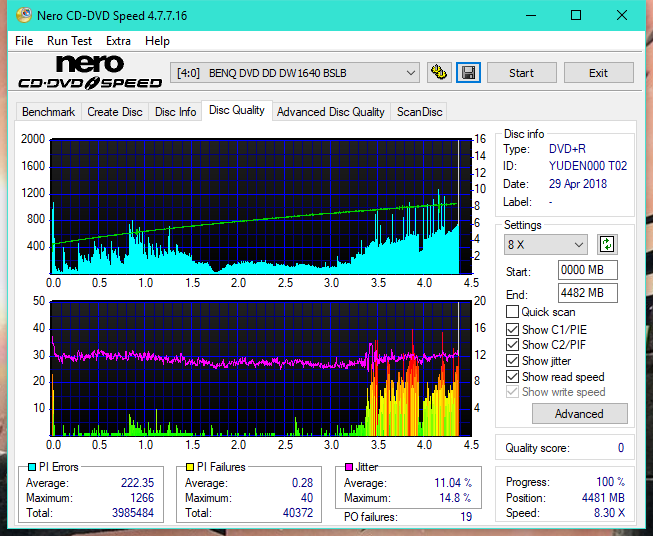The image size is (653, 536).
Task: Switch to Advanced Disc Quality tab
Action: tap(331, 112)
